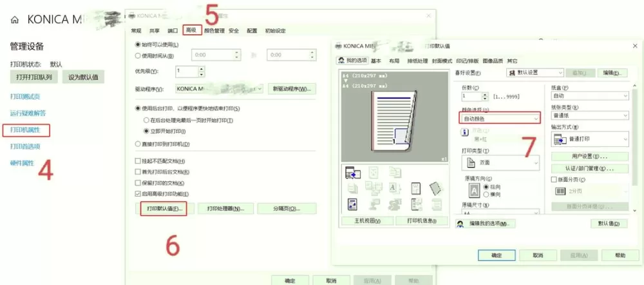Open 封面模式 tab
This screenshot has height=285, width=644.
pyautogui.click(x=442, y=61)
